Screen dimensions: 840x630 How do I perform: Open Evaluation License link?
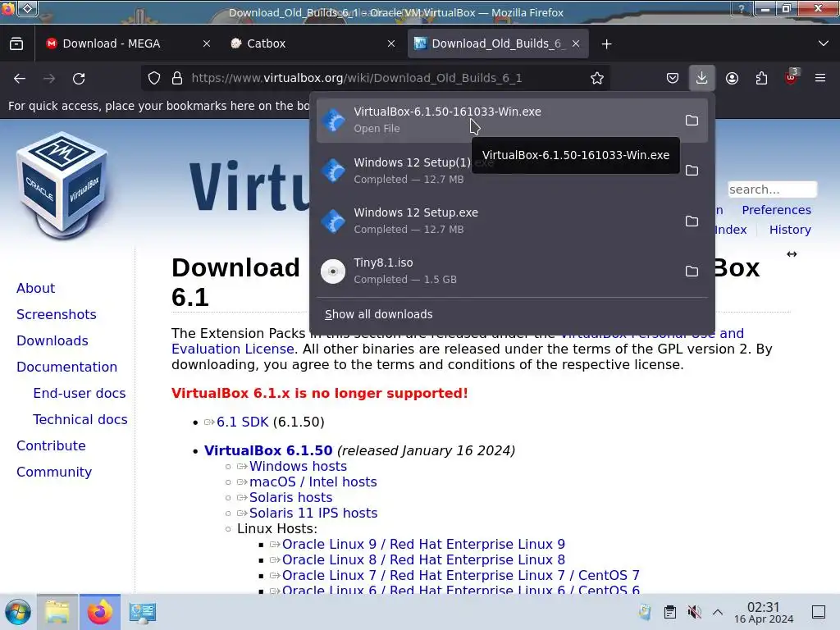coord(232,349)
